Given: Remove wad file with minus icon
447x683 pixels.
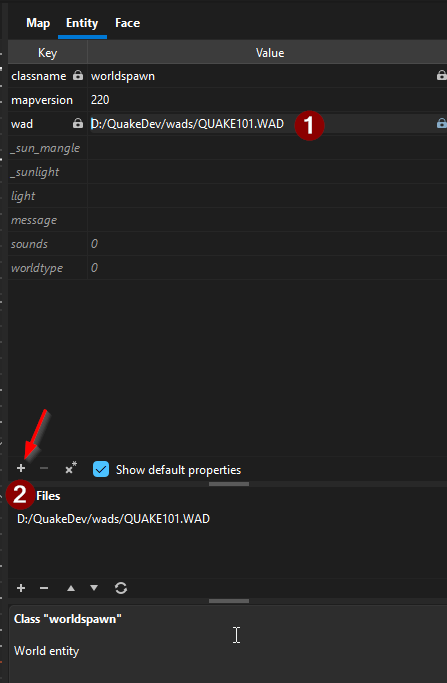Looking at the screenshot, I should [44, 588].
